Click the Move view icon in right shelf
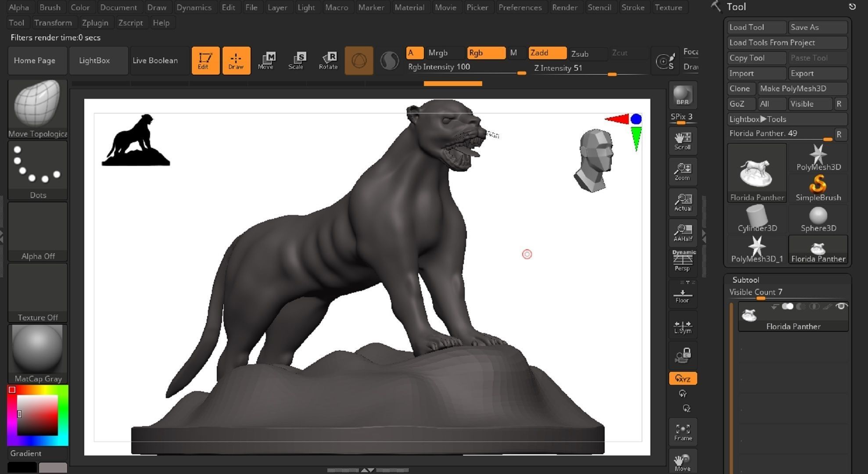This screenshot has width=868, height=474. (683, 462)
